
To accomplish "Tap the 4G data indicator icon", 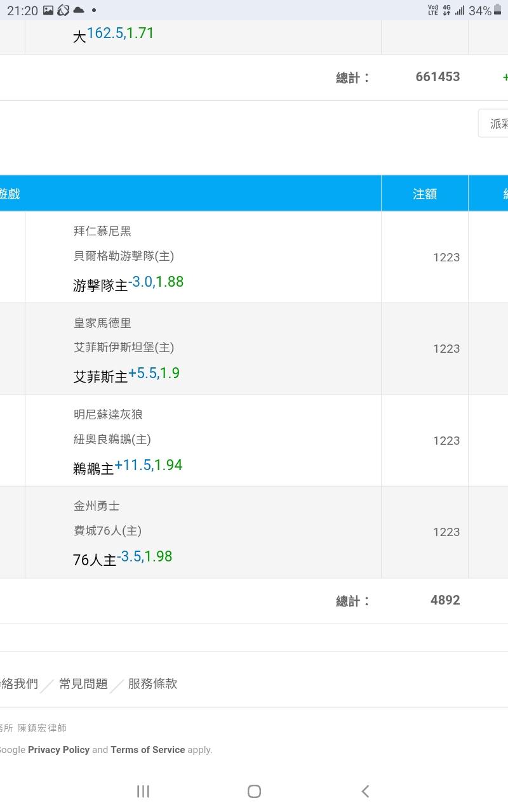I will [446, 11].
